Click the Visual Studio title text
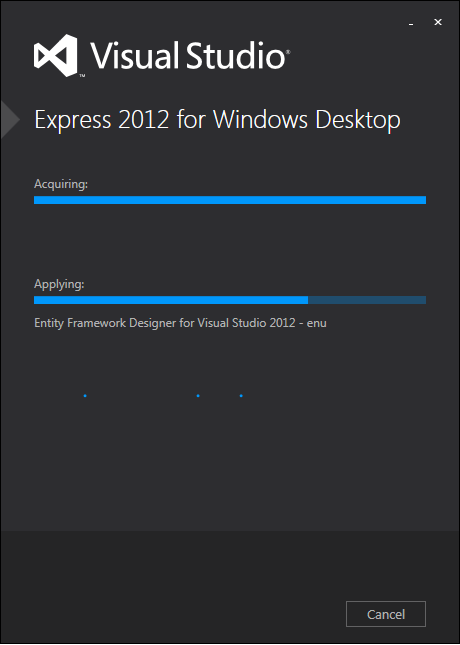460x645 pixels. point(187,55)
